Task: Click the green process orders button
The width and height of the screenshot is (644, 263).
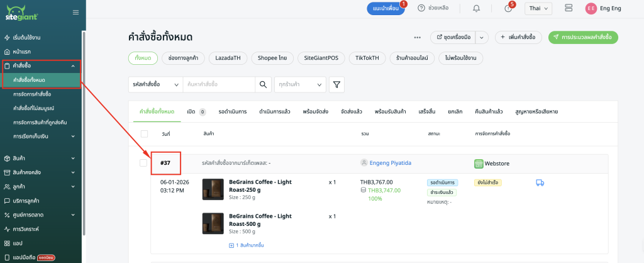Action: click(583, 38)
